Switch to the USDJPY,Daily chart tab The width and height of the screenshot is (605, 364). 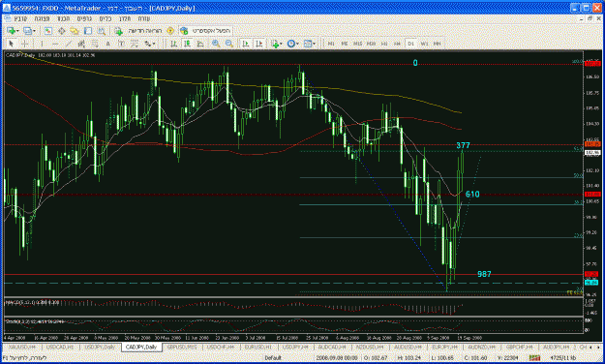pos(100,348)
